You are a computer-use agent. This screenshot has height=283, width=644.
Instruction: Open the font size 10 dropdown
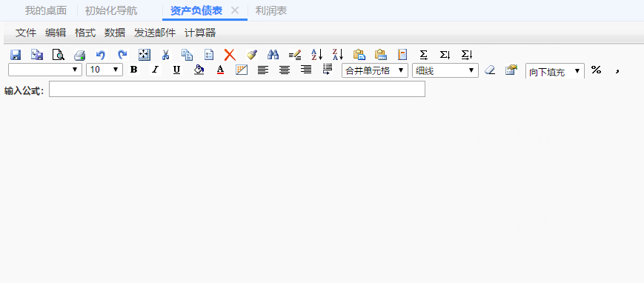click(x=104, y=70)
